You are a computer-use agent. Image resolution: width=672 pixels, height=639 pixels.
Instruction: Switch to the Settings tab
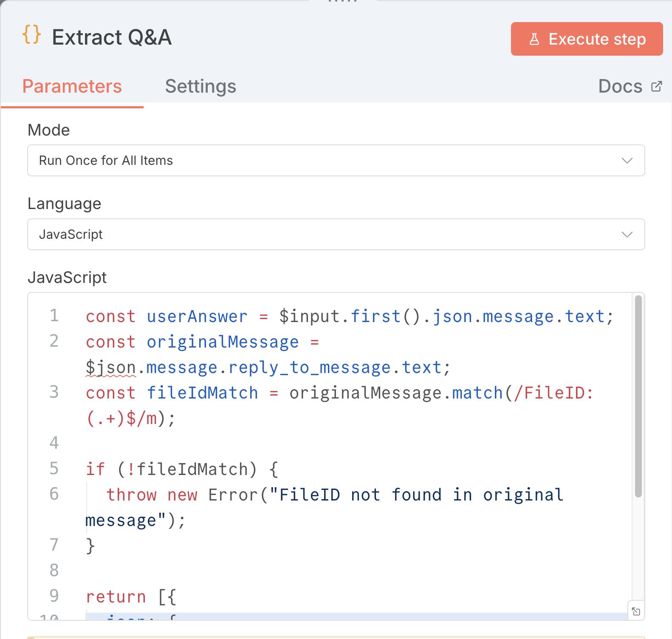[200, 86]
